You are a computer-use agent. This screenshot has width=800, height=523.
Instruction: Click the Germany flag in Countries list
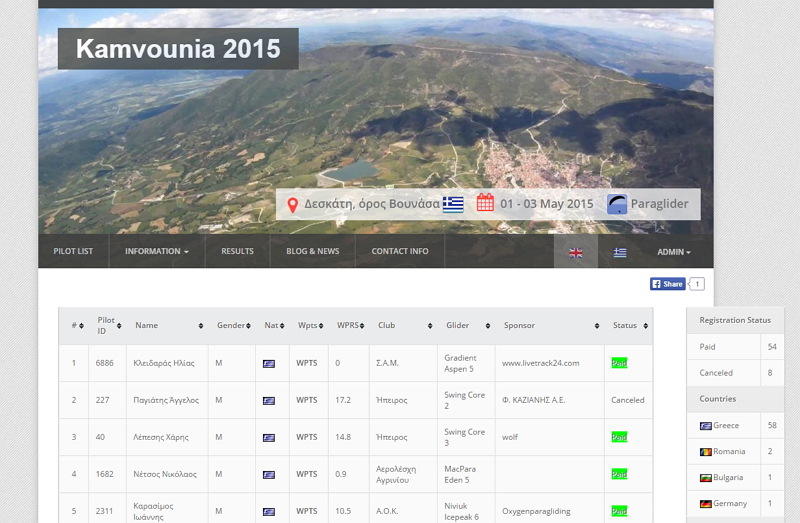tap(706, 504)
